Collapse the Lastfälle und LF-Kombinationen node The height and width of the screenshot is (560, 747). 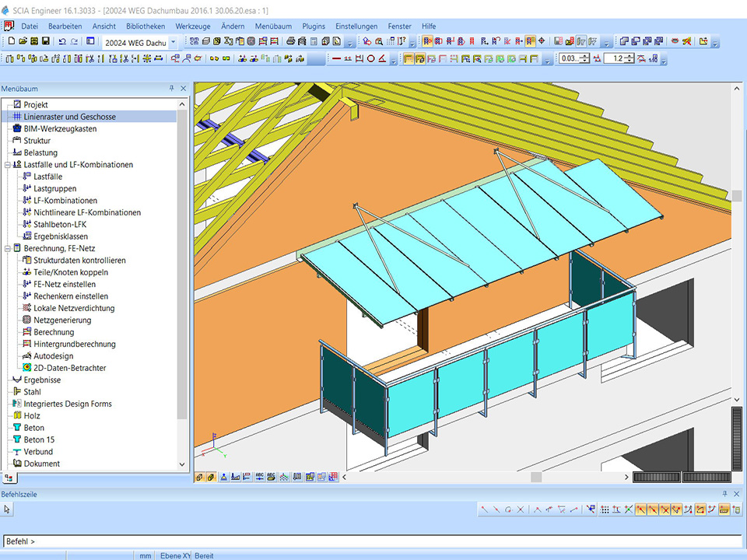tap(7, 165)
